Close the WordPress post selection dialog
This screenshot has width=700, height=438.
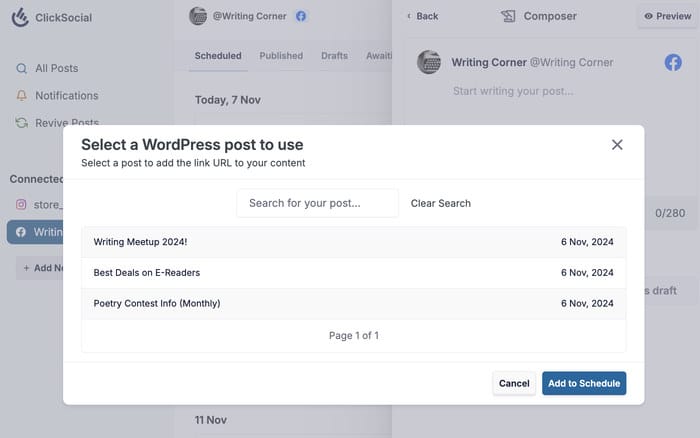[617, 145]
